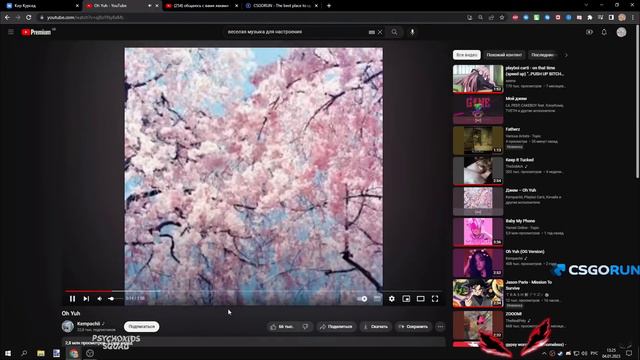This screenshot has height=360, width=640.
Task: Go to YouTube Premium home logo
Action: click(37, 32)
